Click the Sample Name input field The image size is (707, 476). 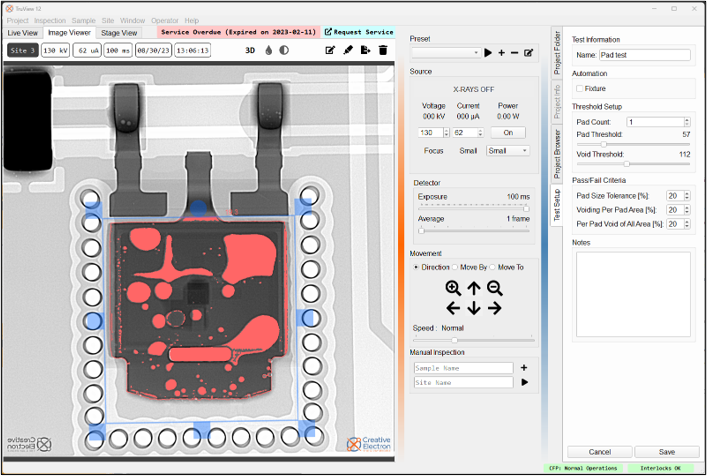point(464,368)
